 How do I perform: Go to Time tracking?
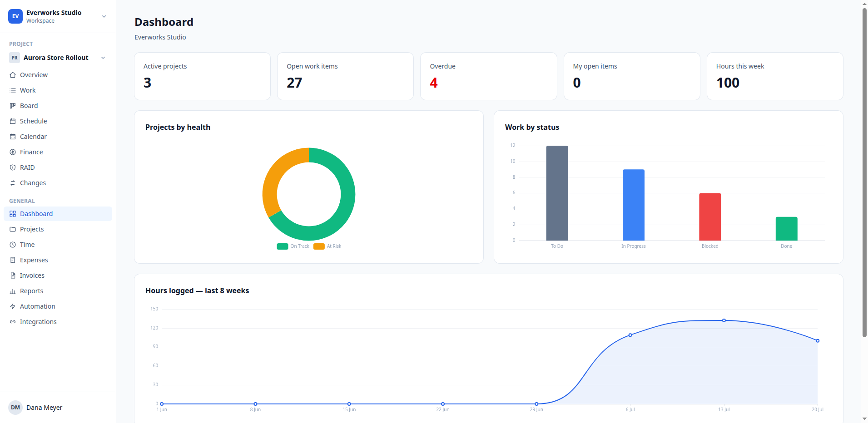pos(58,245)
